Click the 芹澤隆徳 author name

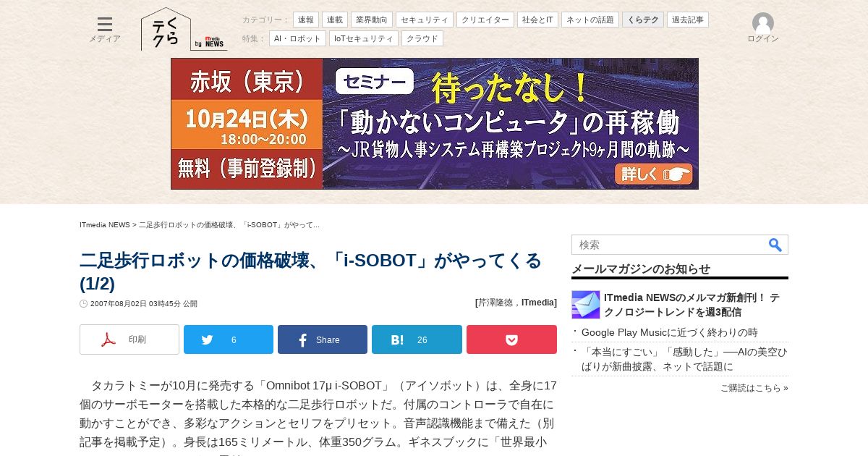pos(497,303)
